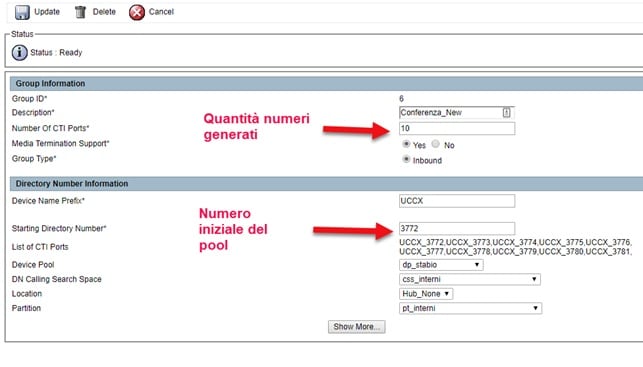Click the Device Name Prefix field UCCX
643x367 pixels.
click(x=457, y=201)
